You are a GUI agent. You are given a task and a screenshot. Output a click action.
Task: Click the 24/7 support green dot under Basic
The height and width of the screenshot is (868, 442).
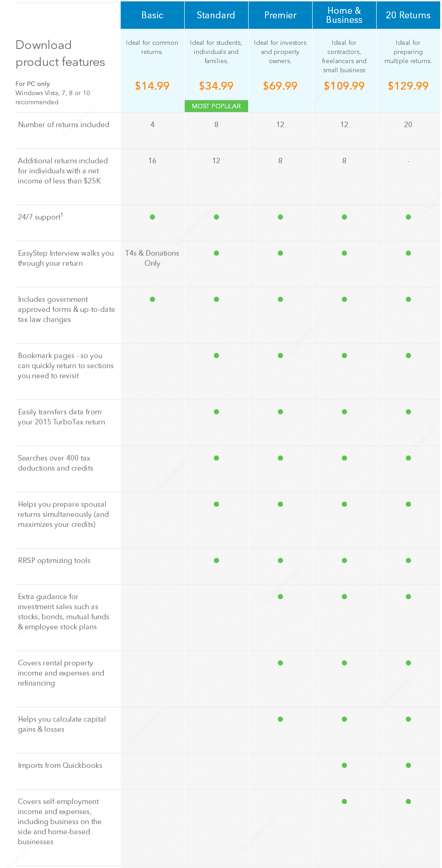coord(152,217)
